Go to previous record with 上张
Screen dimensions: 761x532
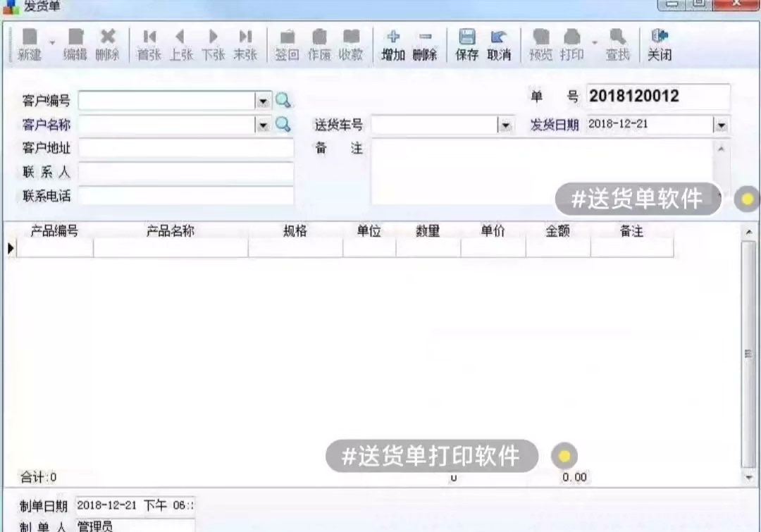(181, 44)
